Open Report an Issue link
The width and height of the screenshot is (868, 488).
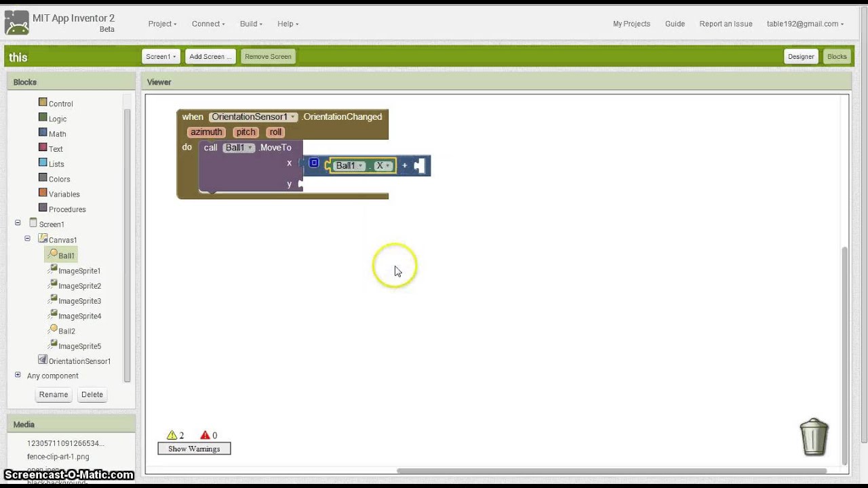(x=726, y=24)
